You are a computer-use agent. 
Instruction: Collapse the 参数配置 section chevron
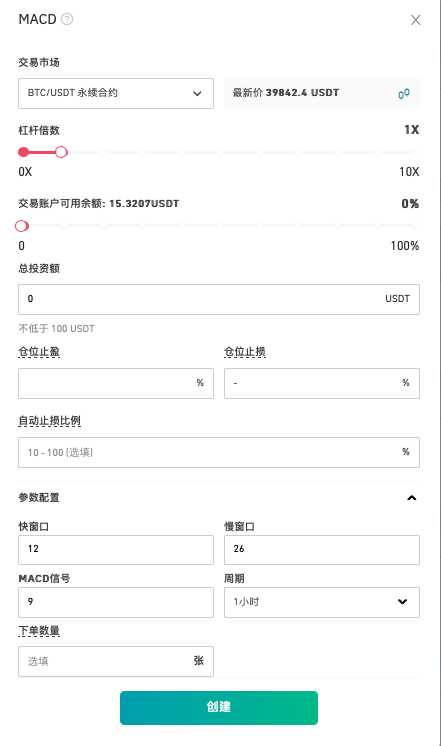pyautogui.click(x=412, y=498)
